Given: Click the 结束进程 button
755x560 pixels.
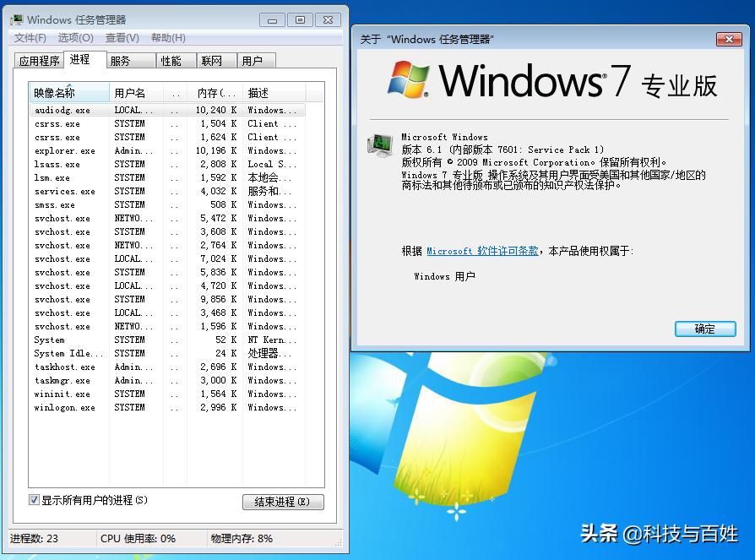Looking at the screenshot, I should [282, 502].
